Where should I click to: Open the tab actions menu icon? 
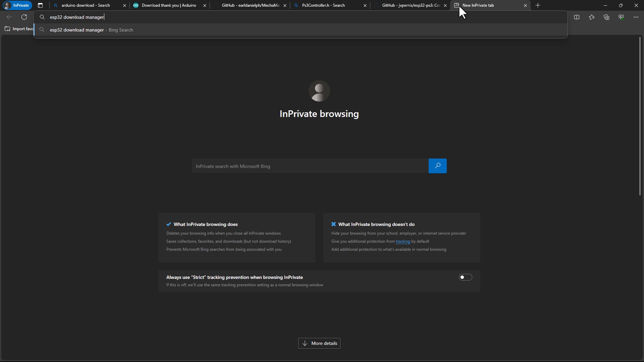40,5
